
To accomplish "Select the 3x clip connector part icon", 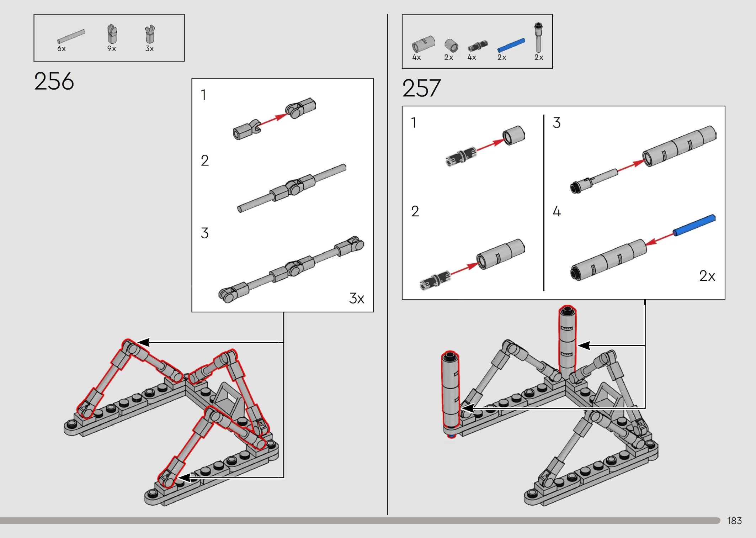I will pyautogui.click(x=150, y=35).
